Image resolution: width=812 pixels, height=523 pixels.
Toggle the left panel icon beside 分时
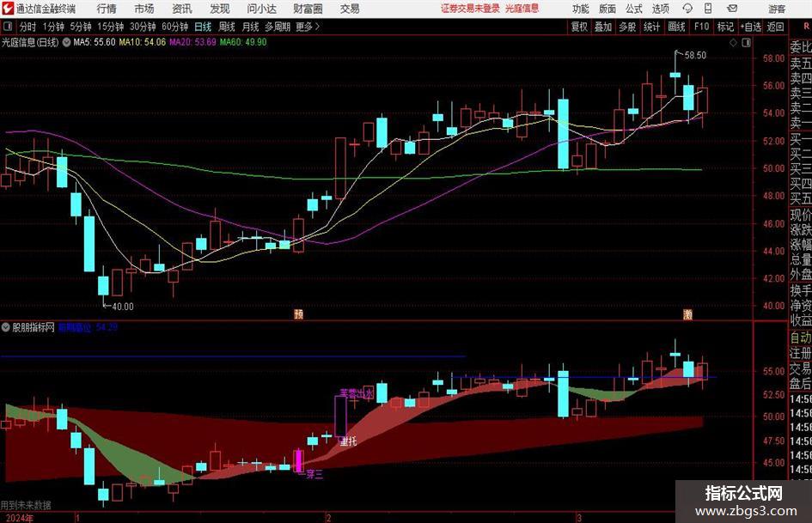click(x=8, y=27)
